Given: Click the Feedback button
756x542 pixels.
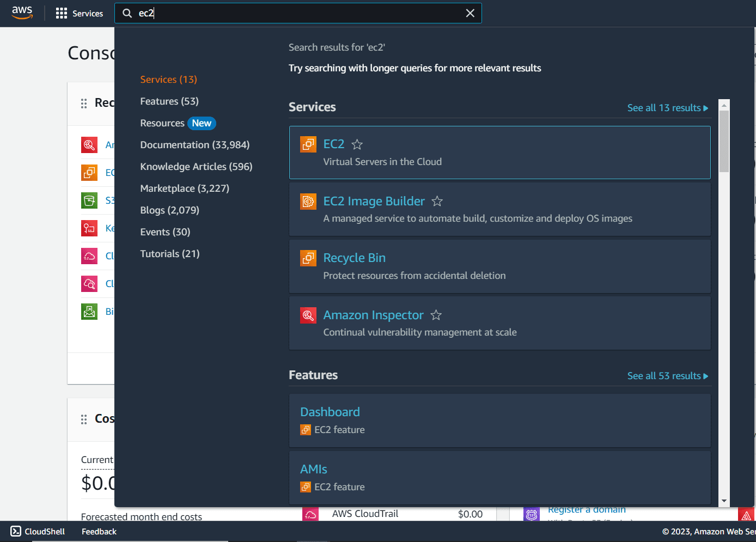Looking at the screenshot, I should pos(99,531).
